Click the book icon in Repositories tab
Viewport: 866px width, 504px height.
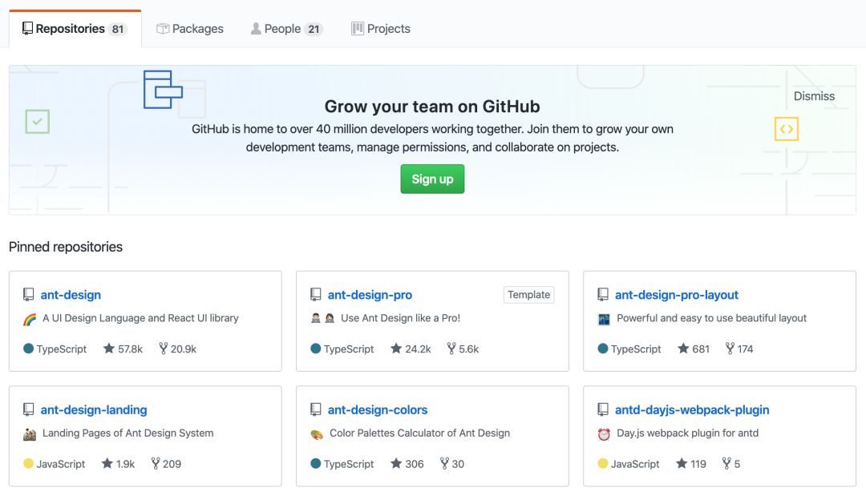[x=27, y=29]
